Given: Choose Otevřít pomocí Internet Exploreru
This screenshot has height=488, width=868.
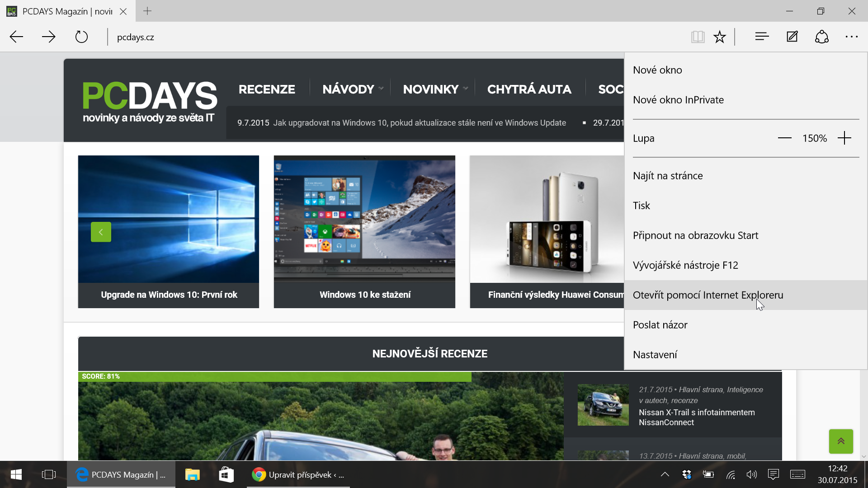Looking at the screenshot, I should (x=708, y=295).
